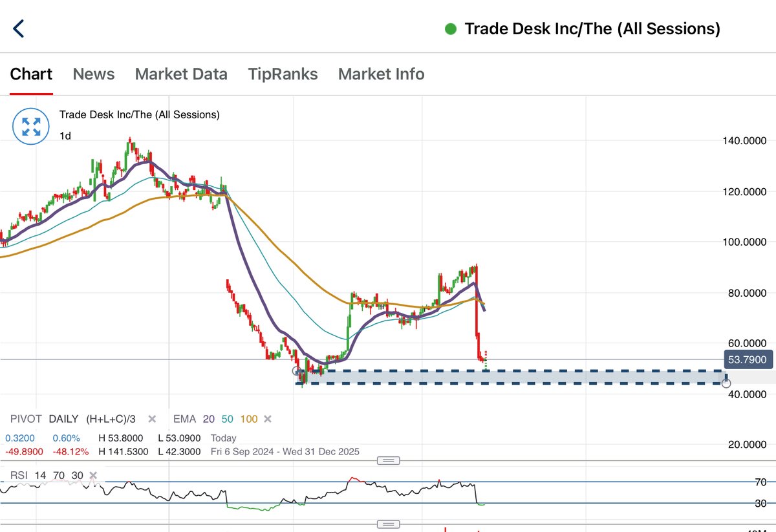Click the RSI 30 level label
The image size is (776, 532).
click(x=760, y=504)
